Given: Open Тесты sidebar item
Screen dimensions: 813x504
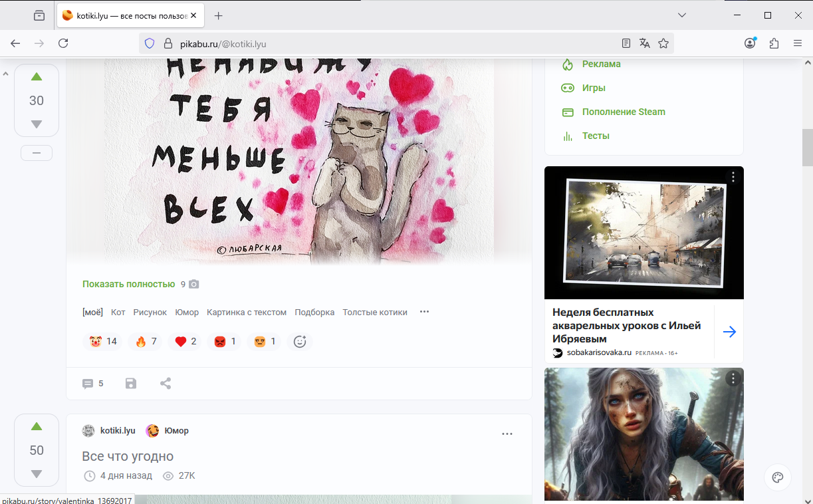Looking at the screenshot, I should click(596, 136).
